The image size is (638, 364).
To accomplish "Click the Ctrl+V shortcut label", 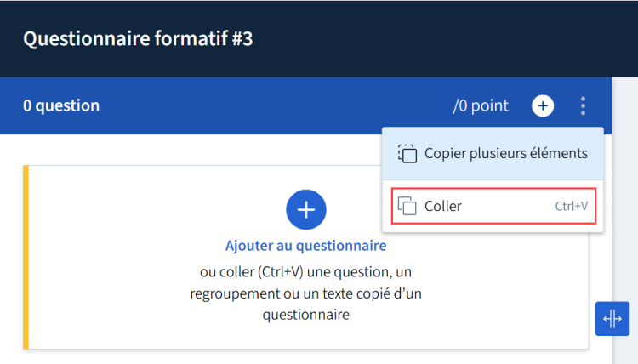I will coord(572,206).
